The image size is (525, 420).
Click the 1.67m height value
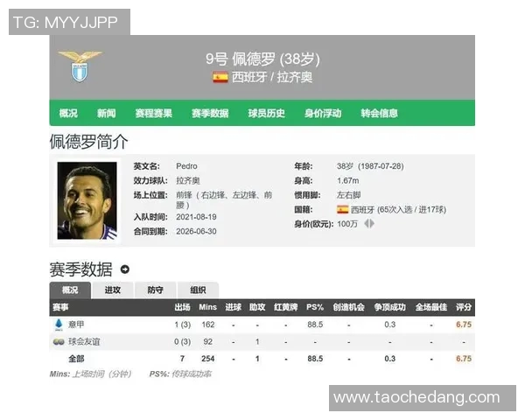(348, 181)
